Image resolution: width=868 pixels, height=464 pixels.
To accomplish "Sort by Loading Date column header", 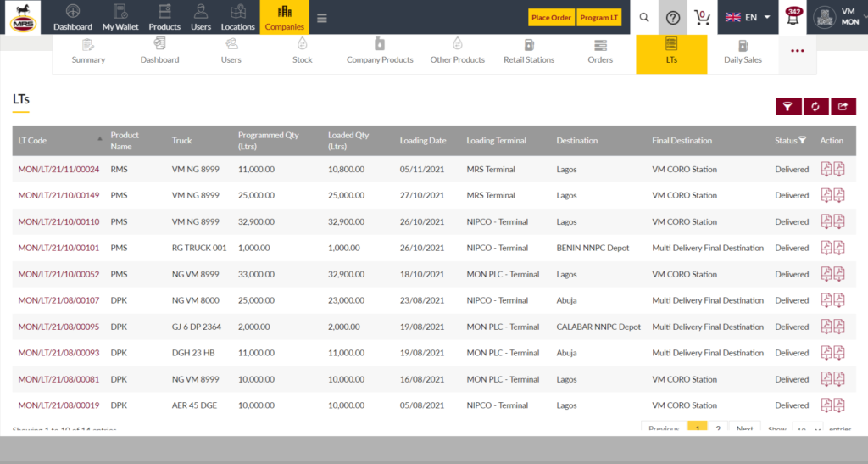I will tap(423, 141).
